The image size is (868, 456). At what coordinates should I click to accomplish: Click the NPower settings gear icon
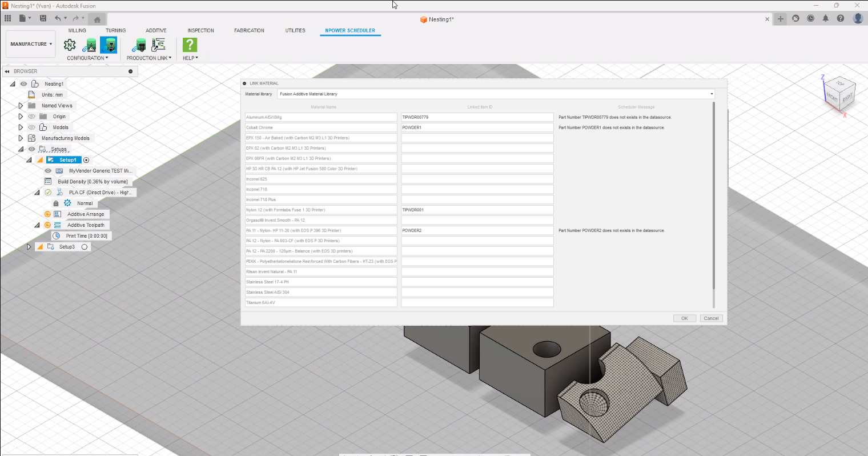[70, 45]
